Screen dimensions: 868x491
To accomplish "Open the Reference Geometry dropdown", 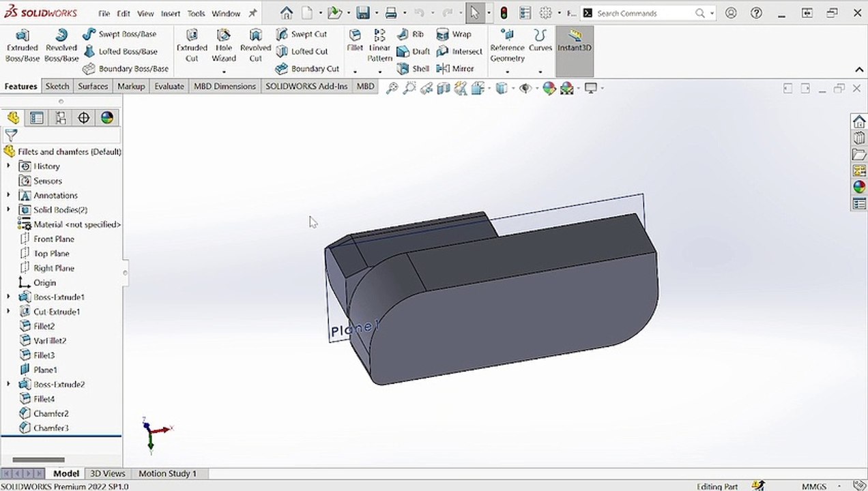I will 507,71.
